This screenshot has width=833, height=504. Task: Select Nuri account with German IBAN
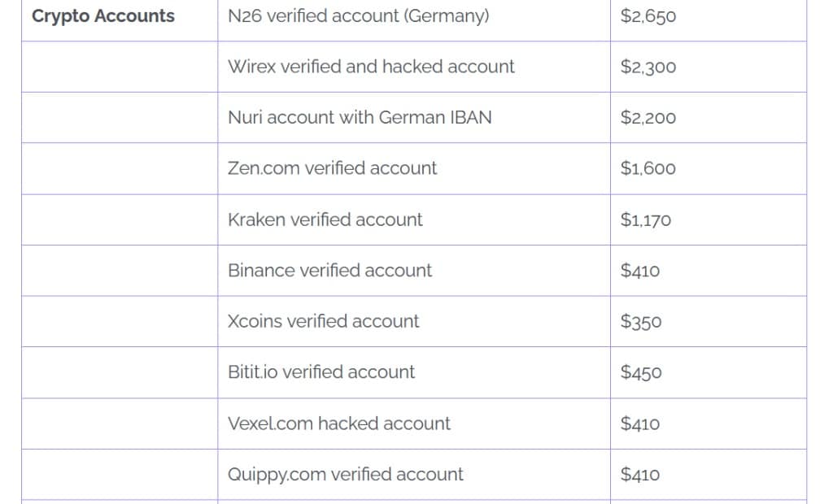[x=360, y=117]
